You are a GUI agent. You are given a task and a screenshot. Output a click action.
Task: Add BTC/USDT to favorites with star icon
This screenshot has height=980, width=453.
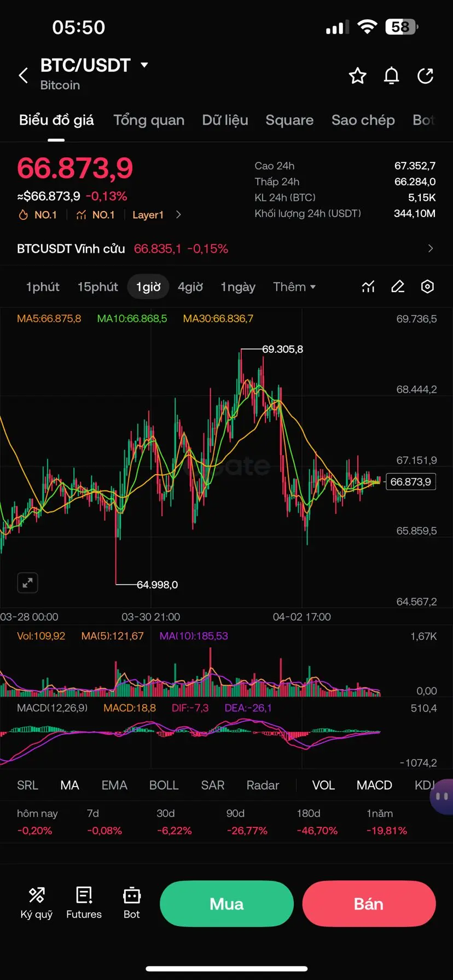(357, 75)
